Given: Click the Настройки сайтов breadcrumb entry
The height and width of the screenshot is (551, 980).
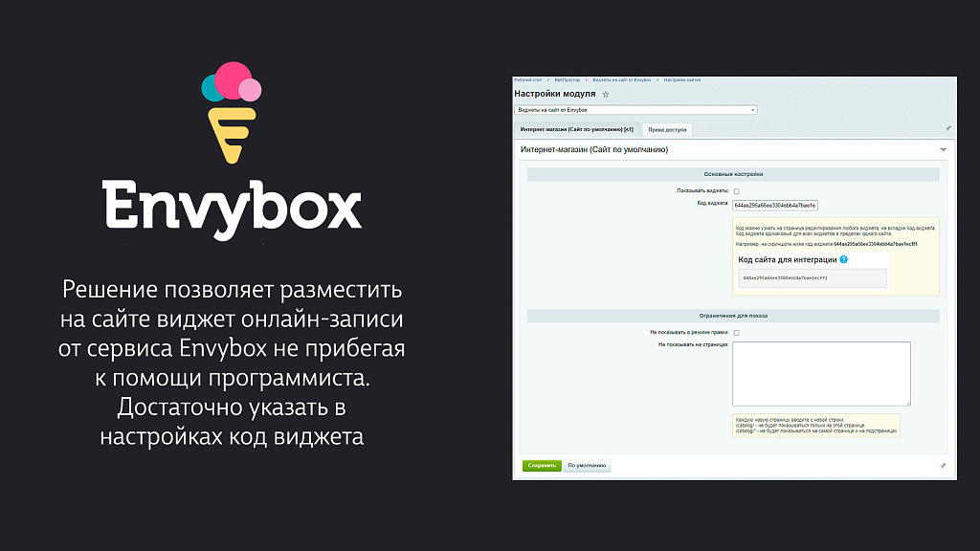Looking at the screenshot, I should [680, 80].
